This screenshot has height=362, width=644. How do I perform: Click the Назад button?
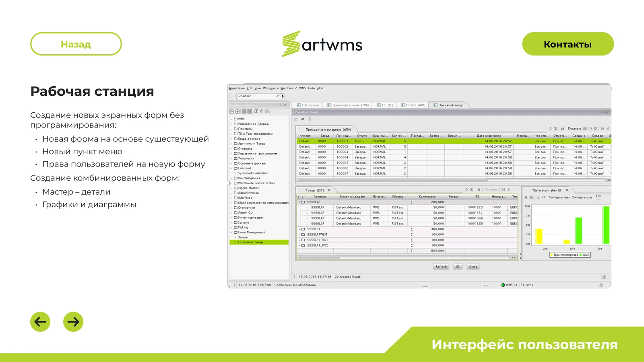pos(76,44)
